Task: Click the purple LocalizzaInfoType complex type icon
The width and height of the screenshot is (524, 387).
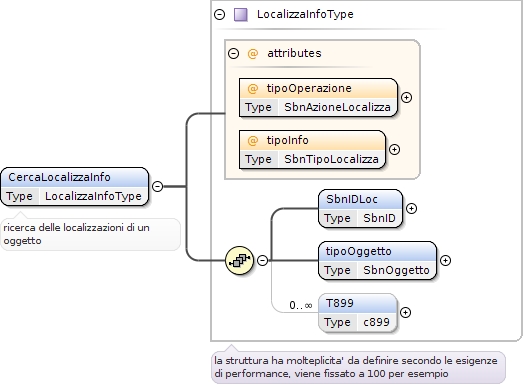Action: [x=241, y=15]
